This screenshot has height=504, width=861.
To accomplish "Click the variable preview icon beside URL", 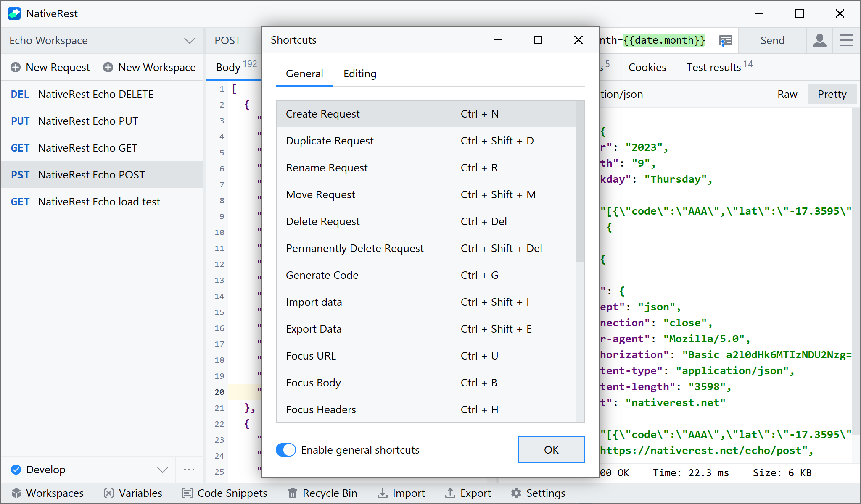I will coord(725,40).
